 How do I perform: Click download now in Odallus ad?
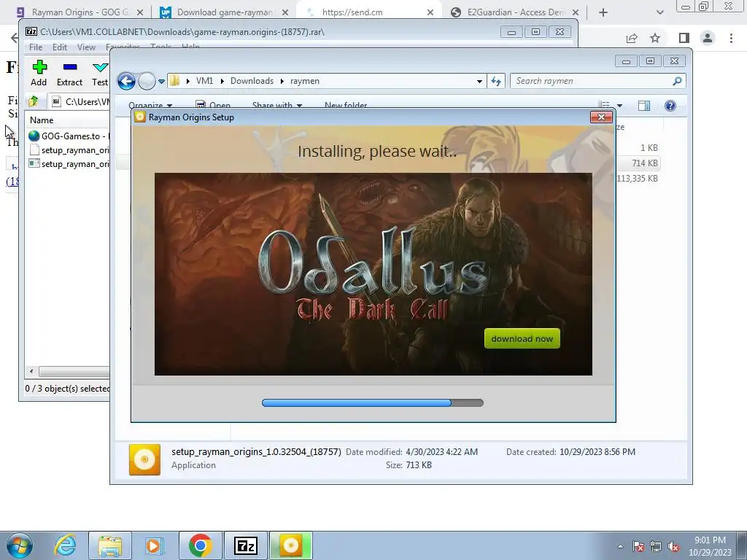522,338
